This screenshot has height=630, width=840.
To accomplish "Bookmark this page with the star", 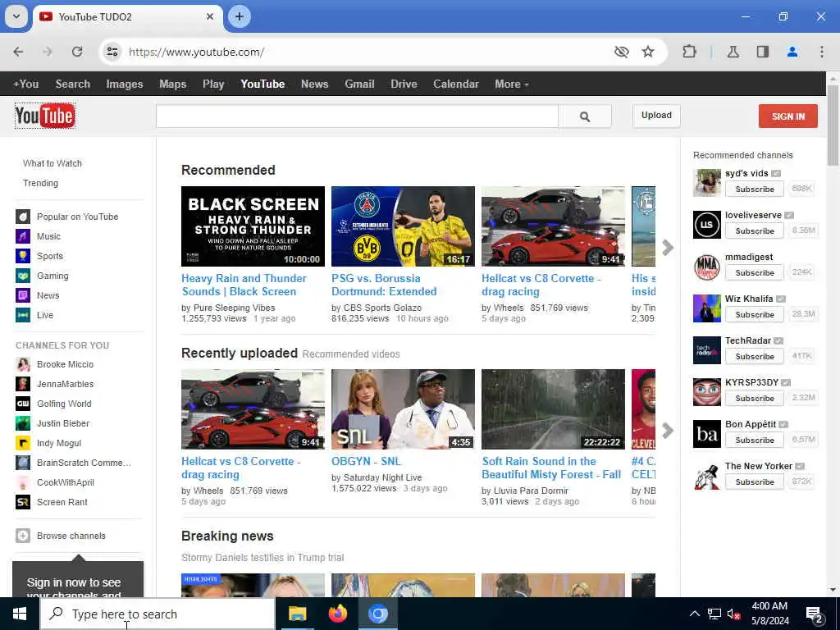I will [x=648, y=52].
